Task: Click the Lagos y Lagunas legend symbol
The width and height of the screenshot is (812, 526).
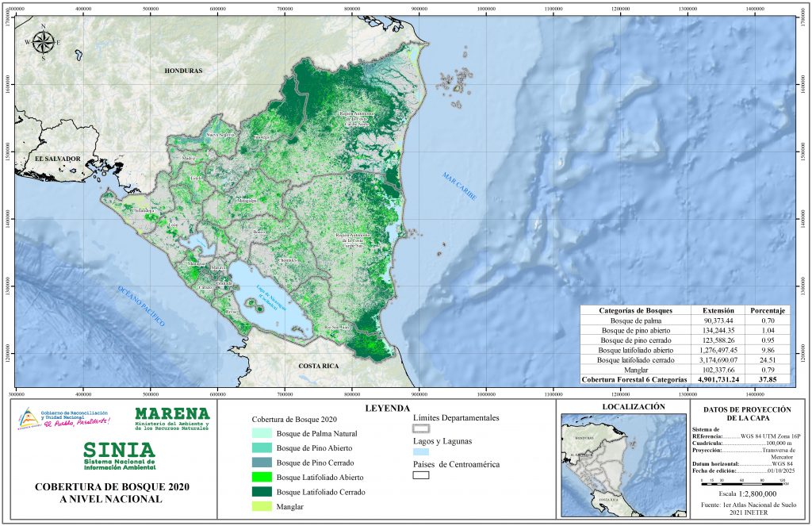Action: (420, 452)
